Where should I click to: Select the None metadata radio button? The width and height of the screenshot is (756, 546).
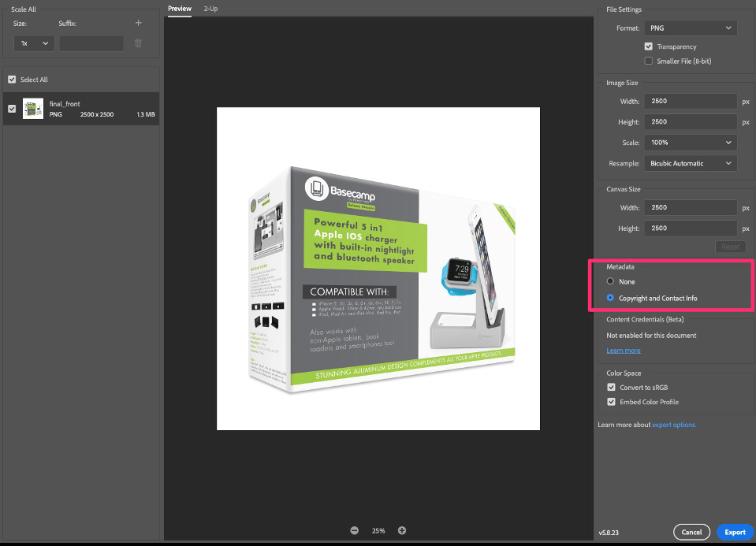point(610,281)
